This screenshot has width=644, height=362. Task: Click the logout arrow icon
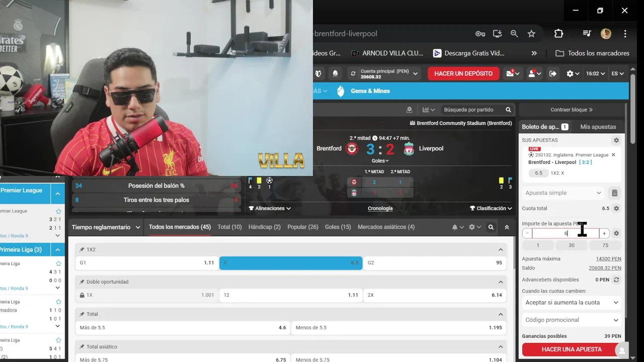click(x=553, y=73)
